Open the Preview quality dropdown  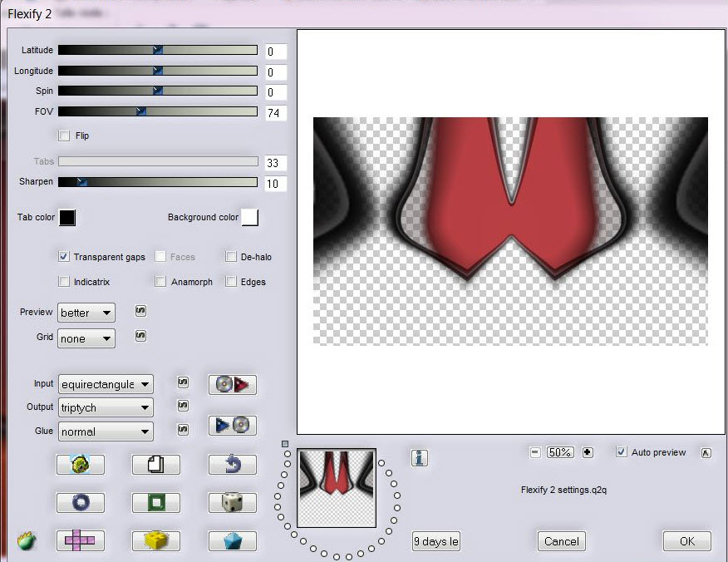86,313
